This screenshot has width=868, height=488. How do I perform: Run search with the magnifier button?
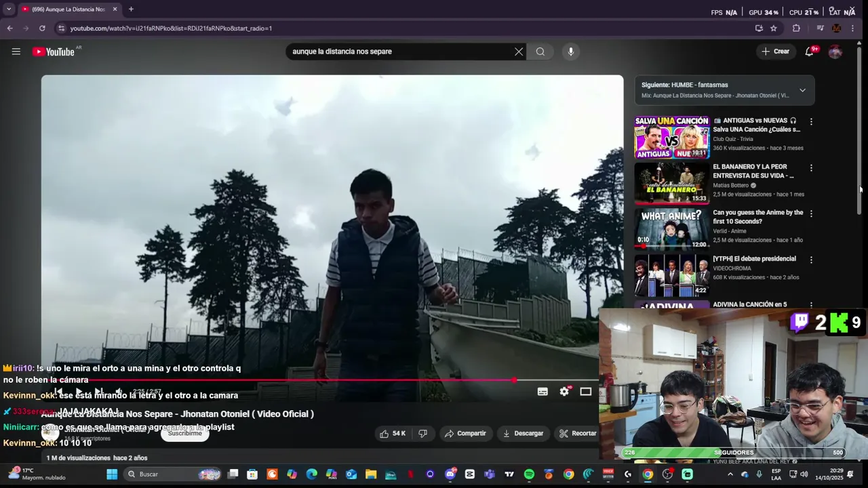coord(540,52)
